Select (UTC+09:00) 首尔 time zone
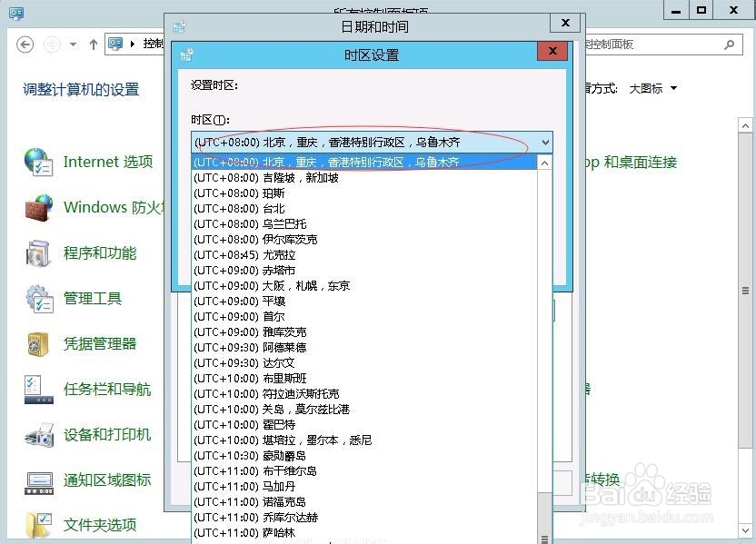The width and height of the screenshot is (756, 544). [364, 317]
